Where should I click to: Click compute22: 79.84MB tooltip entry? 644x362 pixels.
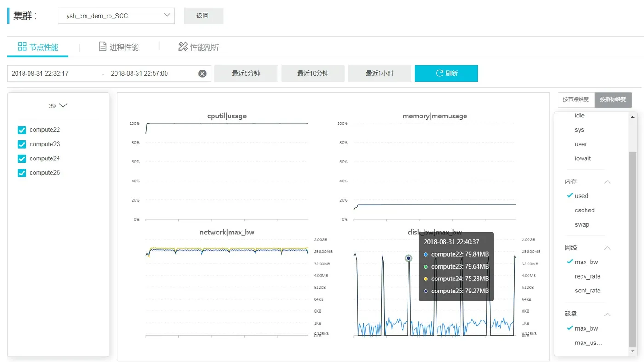click(x=456, y=254)
